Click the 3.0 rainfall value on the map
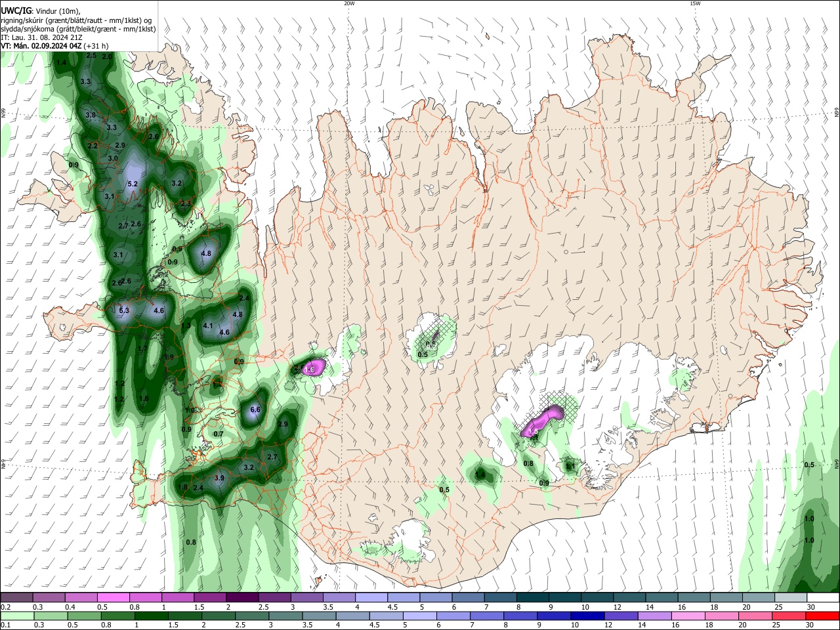 point(113,158)
